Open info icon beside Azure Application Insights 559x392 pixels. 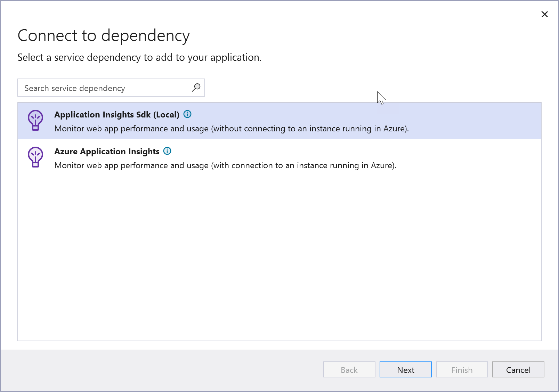point(167,151)
